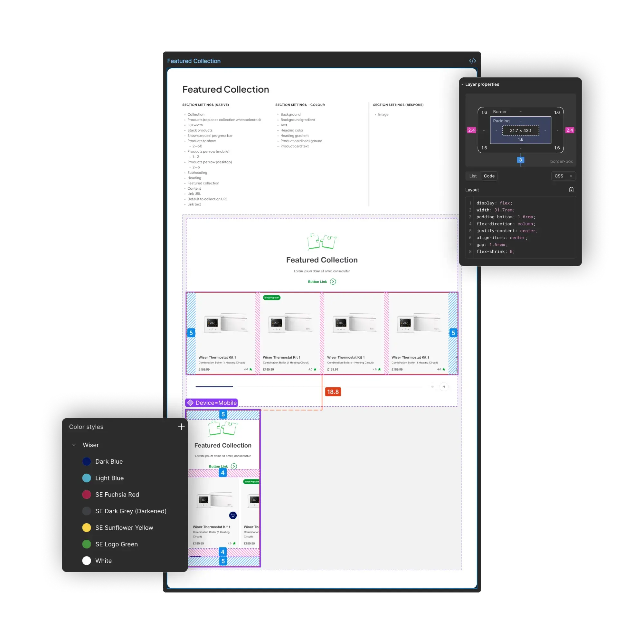This screenshot has height=644, width=644.
Task: Click the carousel previous arrow button
Action: point(432,387)
